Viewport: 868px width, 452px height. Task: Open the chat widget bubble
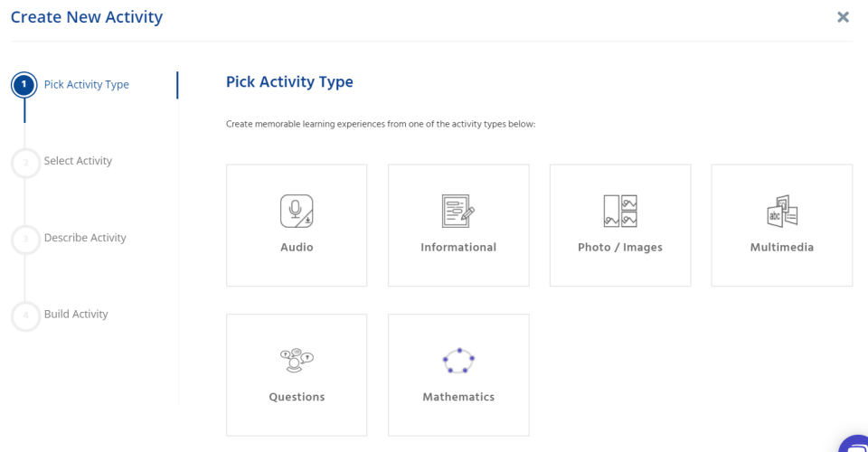coord(855,445)
